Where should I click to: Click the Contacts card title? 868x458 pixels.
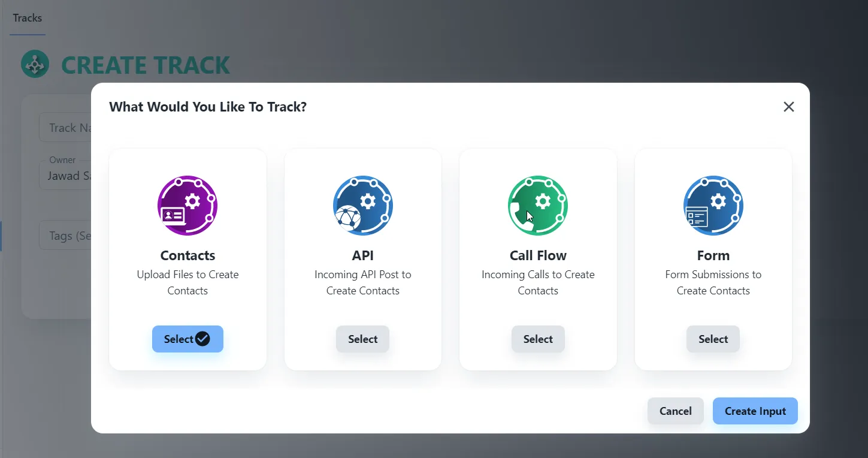[x=187, y=255]
